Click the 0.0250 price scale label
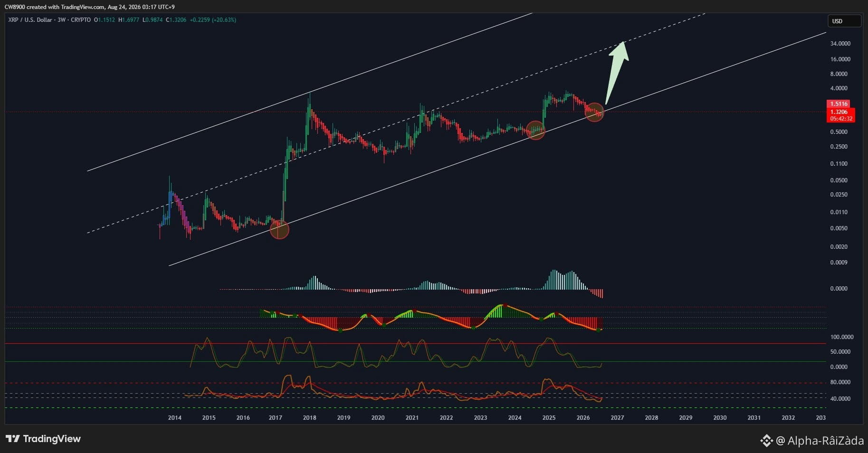Image resolution: width=868 pixels, height=453 pixels. pos(839,195)
